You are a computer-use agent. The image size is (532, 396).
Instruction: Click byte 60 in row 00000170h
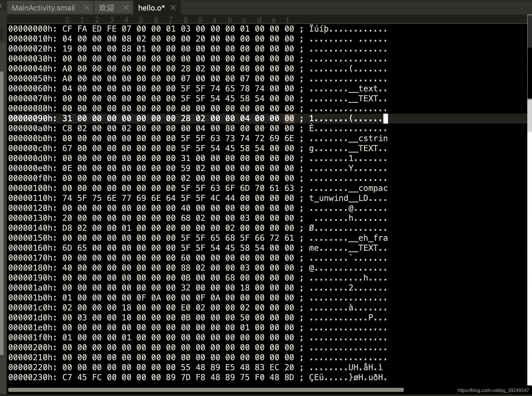(x=186, y=258)
